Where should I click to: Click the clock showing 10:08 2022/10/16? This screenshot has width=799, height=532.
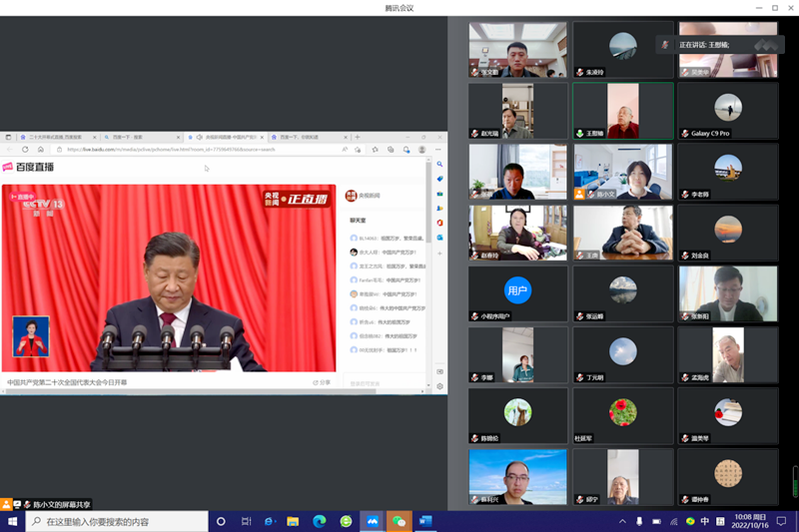[750, 521]
